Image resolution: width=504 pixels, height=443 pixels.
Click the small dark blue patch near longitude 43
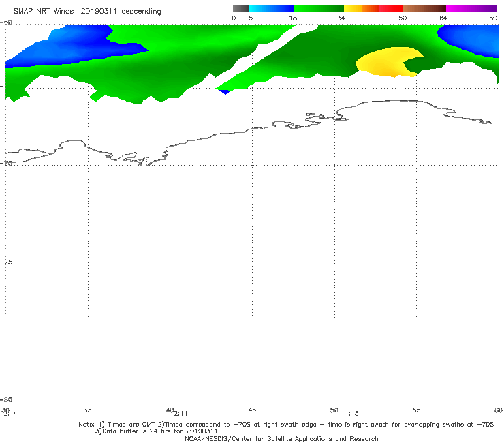[x=225, y=92]
